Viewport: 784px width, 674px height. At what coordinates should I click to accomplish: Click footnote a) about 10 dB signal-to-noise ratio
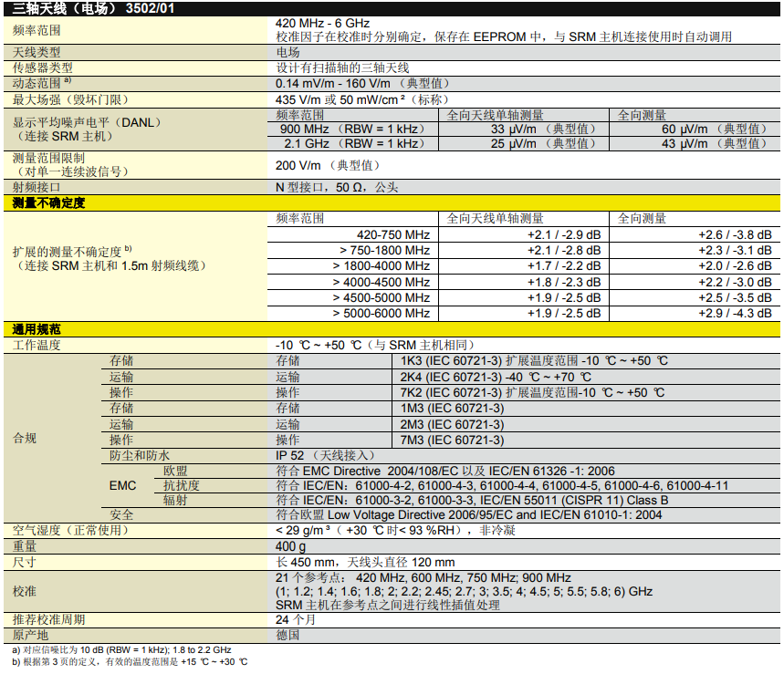pyautogui.click(x=121, y=649)
